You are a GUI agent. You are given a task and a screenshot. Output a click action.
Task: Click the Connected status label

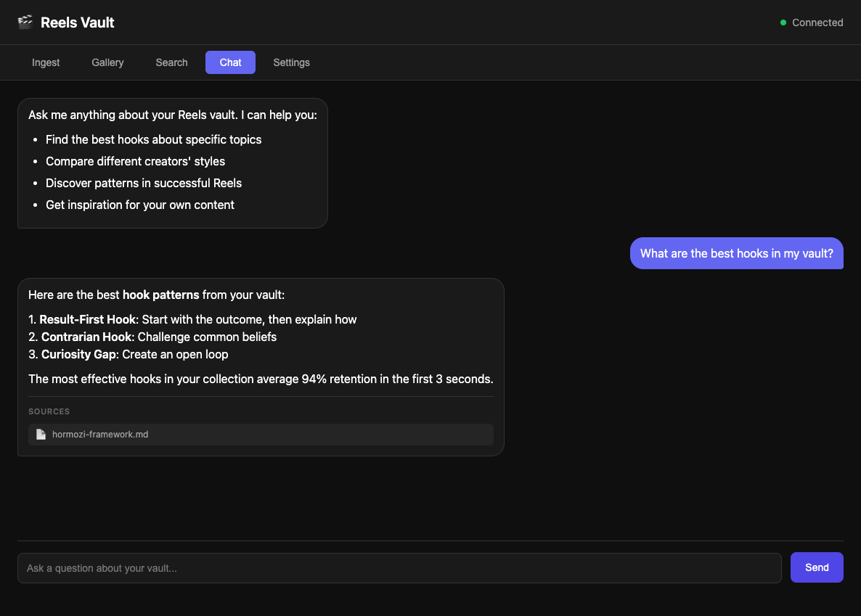(x=817, y=22)
